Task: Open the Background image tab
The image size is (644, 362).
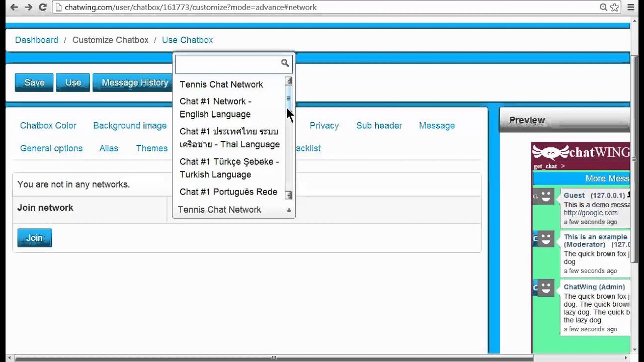Action: 130,126
